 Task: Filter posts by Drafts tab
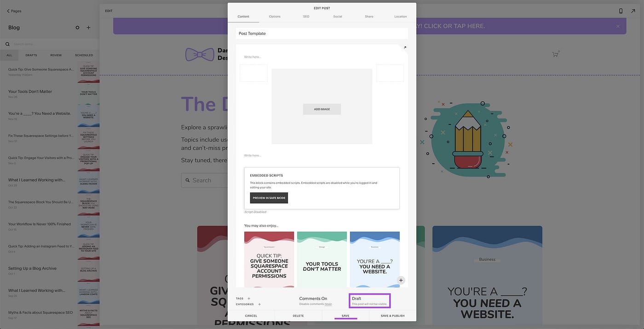click(31, 55)
